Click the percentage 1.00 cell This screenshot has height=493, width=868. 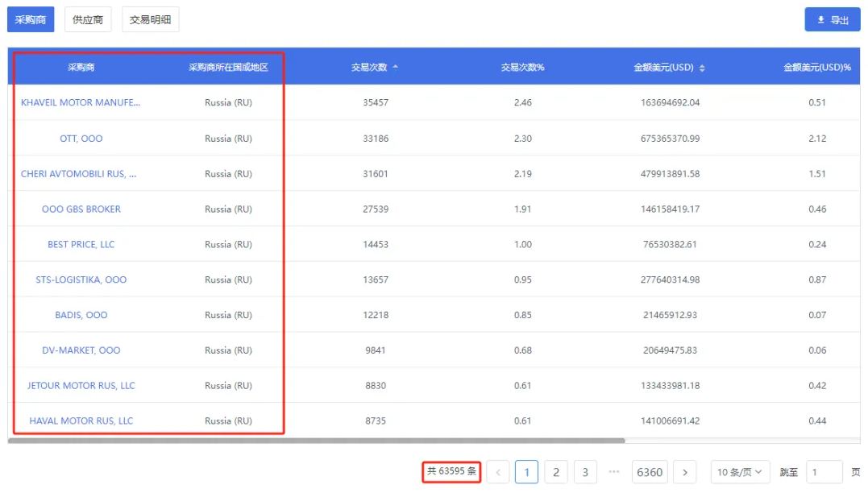tap(522, 244)
